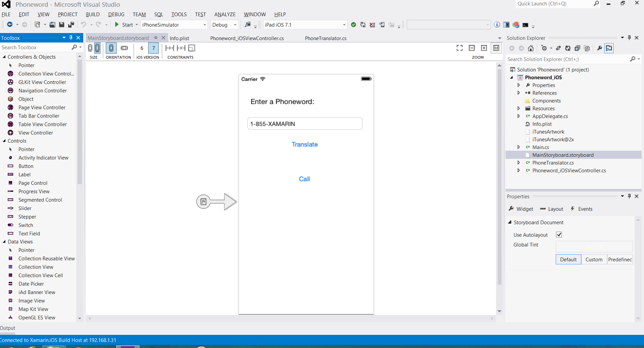Switch to the Info.plist tab

(x=179, y=38)
